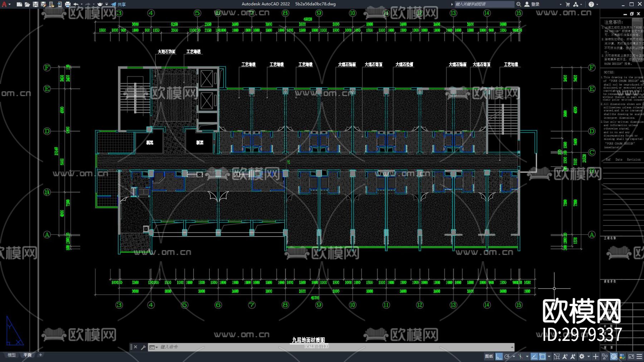
Task: Click the search magnifier icon in the title bar
Action: coord(518,4)
